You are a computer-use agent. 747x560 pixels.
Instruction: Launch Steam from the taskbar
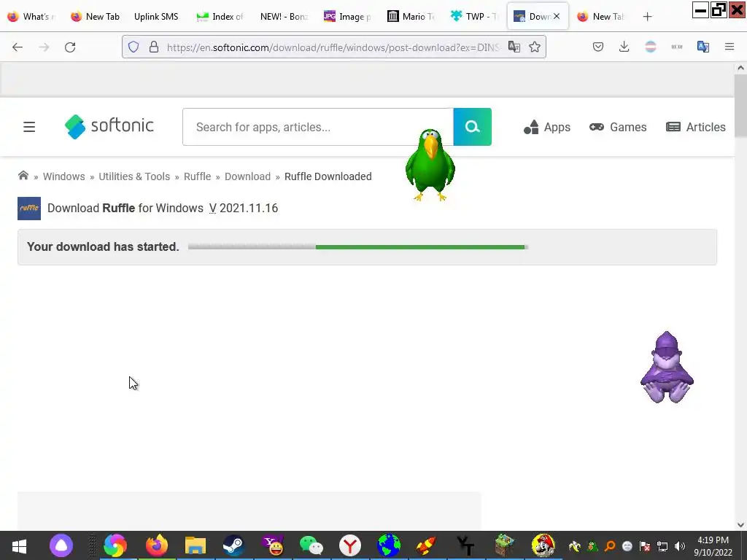233,545
